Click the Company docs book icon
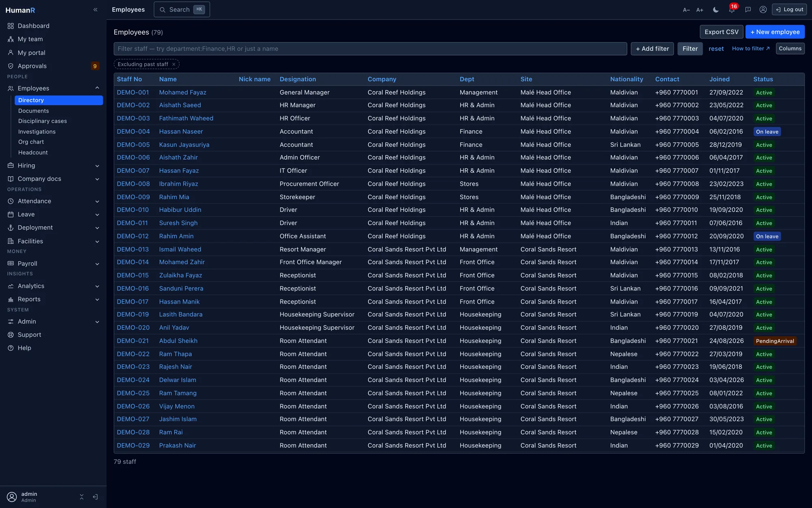The height and width of the screenshot is (508, 812). click(11, 179)
